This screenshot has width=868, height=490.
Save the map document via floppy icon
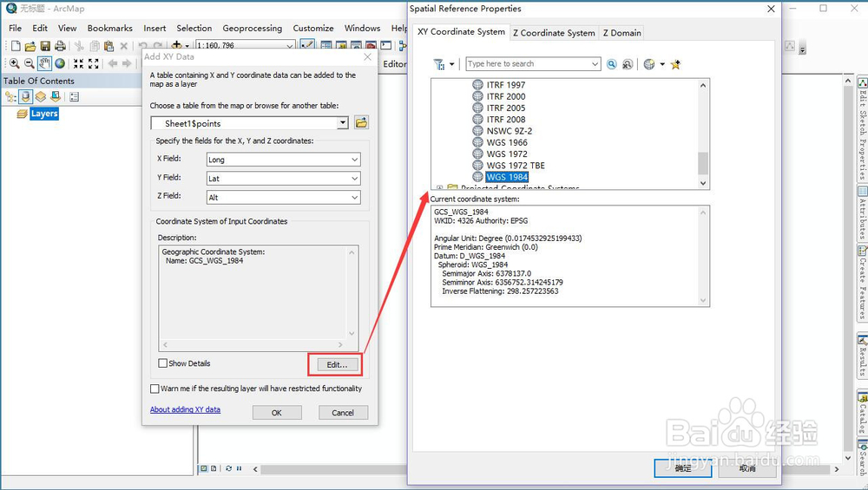[45, 46]
